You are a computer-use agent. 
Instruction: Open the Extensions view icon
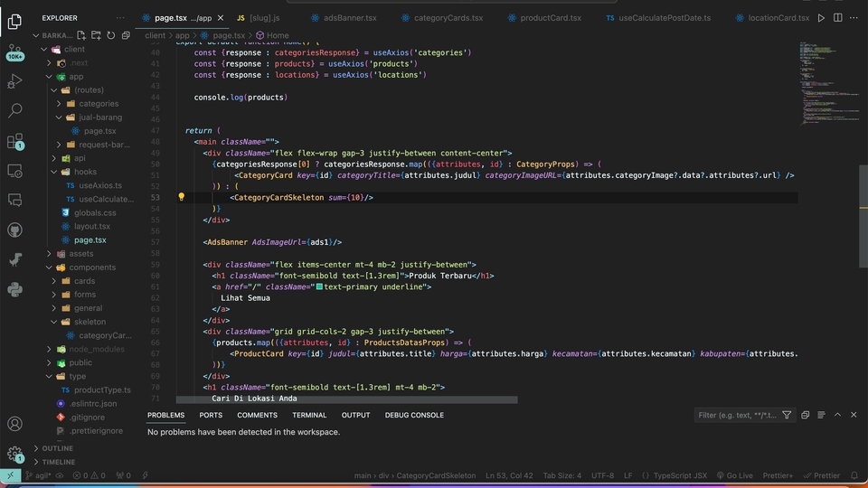[x=15, y=141]
